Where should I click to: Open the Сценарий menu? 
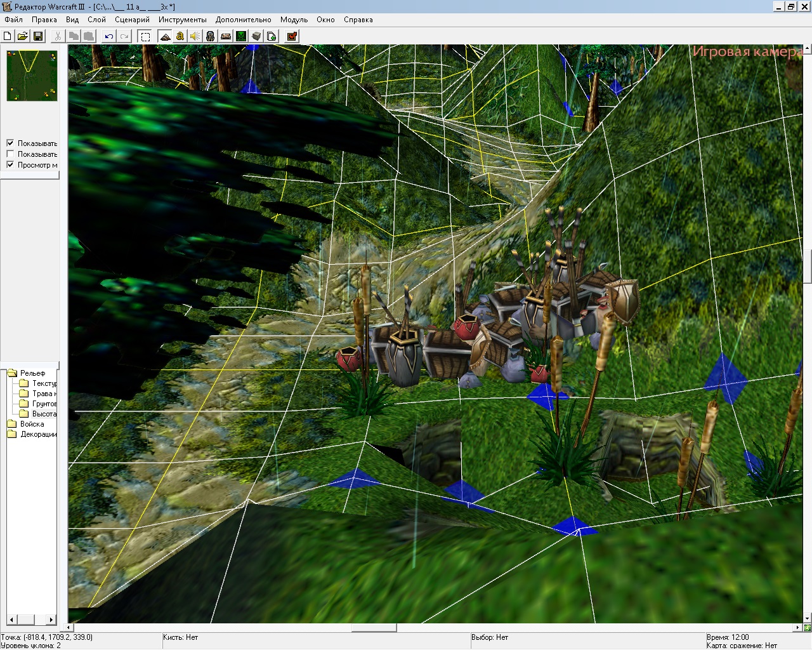tap(132, 20)
